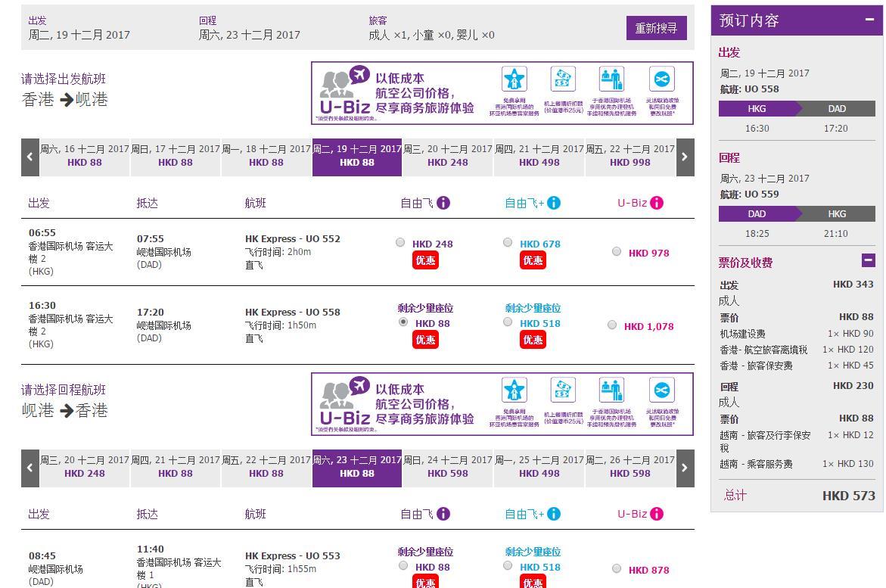Click the 重新搜寻 search again button
Viewport: 886px width, 588px height.
pyautogui.click(x=656, y=28)
